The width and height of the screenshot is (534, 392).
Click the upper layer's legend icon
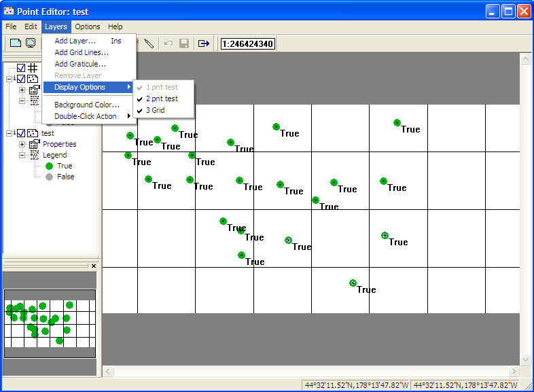pos(35,101)
